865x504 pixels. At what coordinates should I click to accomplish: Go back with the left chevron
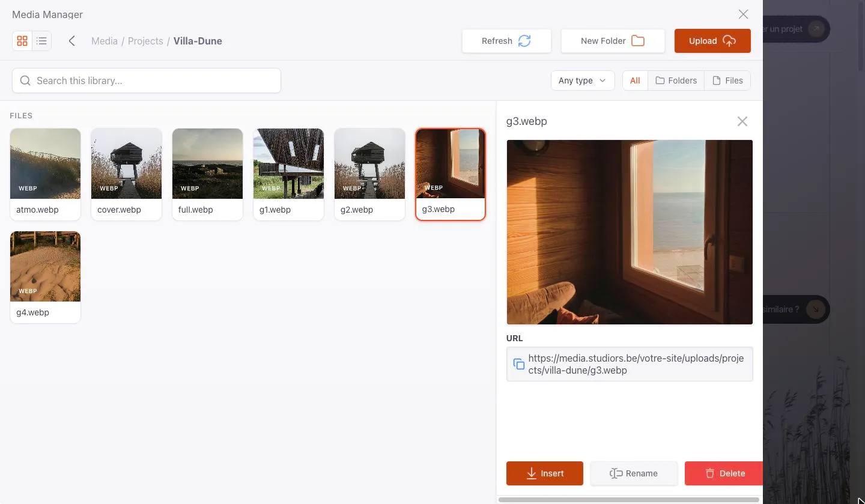pyautogui.click(x=72, y=41)
